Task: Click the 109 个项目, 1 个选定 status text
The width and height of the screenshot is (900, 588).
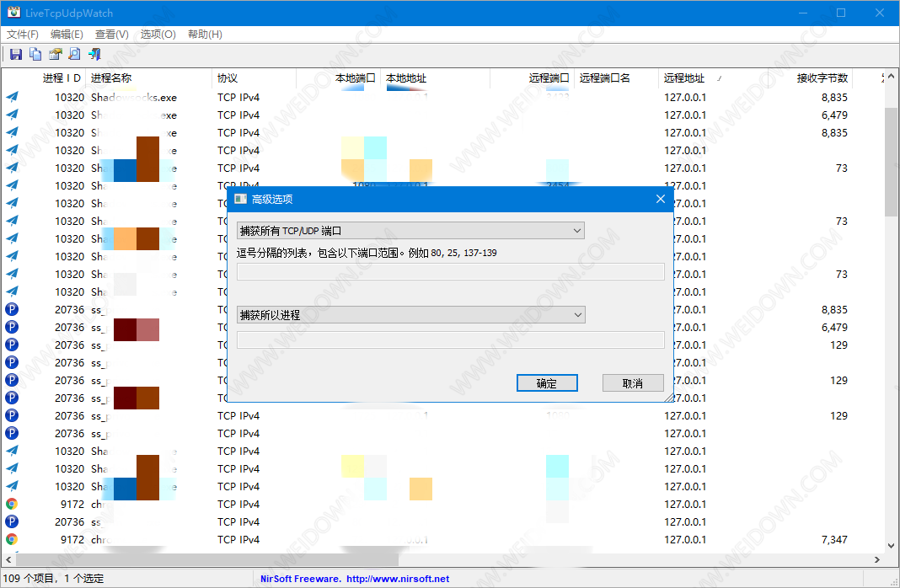Action: click(x=53, y=578)
